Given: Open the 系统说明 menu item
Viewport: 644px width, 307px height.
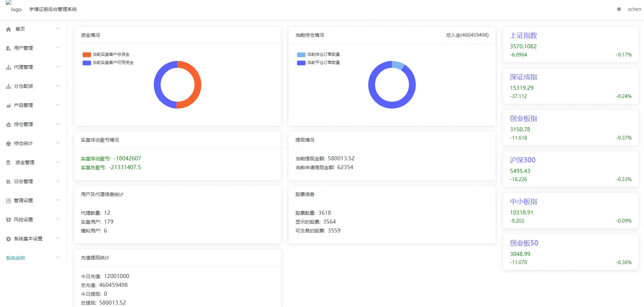Looking at the screenshot, I should tap(15, 258).
